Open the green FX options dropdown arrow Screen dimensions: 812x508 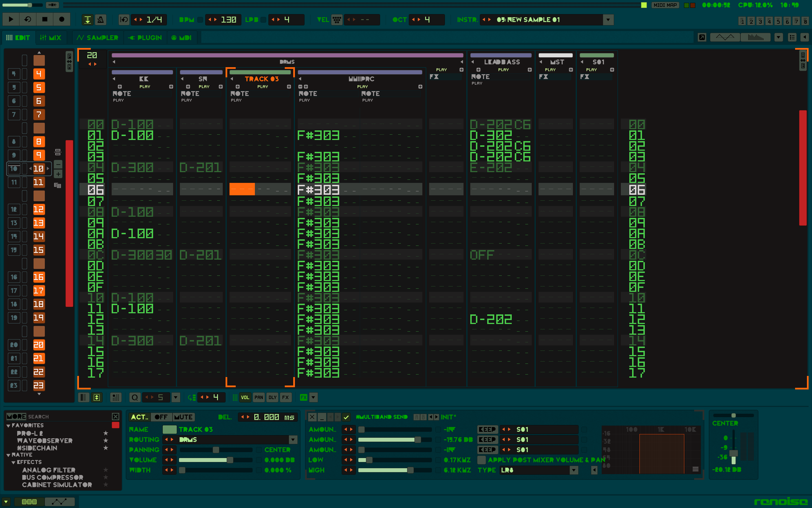pyautogui.click(x=313, y=397)
